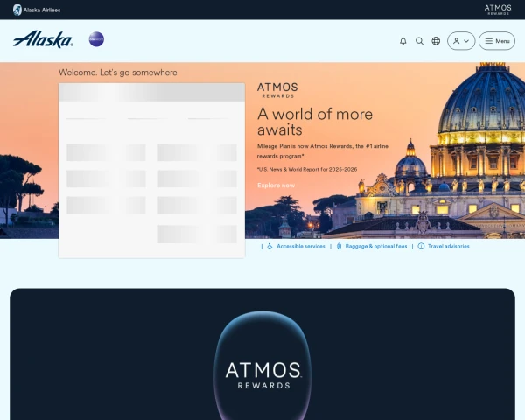Image resolution: width=525 pixels, height=420 pixels.
Task: Click the Alaska logo to go home
Action: pyautogui.click(x=43, y=39)
